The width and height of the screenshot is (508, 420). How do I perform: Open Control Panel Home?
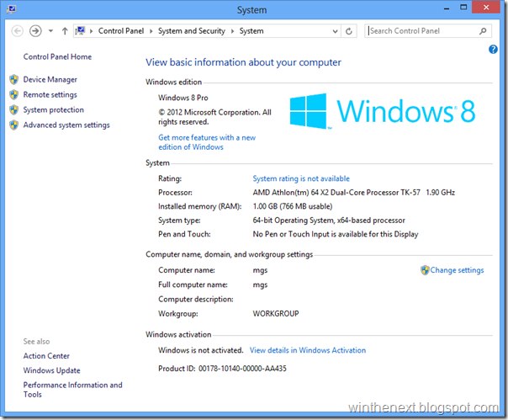[57, 56]
